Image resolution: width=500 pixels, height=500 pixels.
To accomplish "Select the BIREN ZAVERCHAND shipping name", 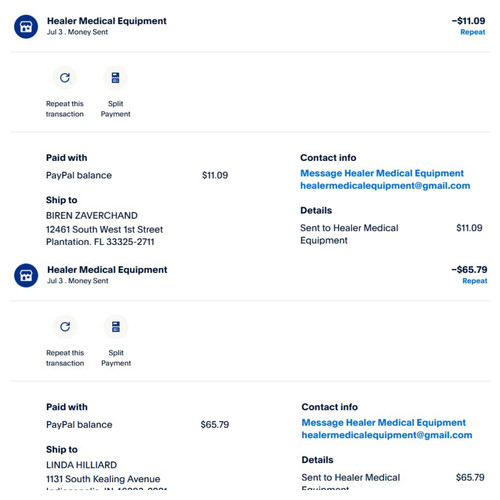I will click(x=92, y=215).
